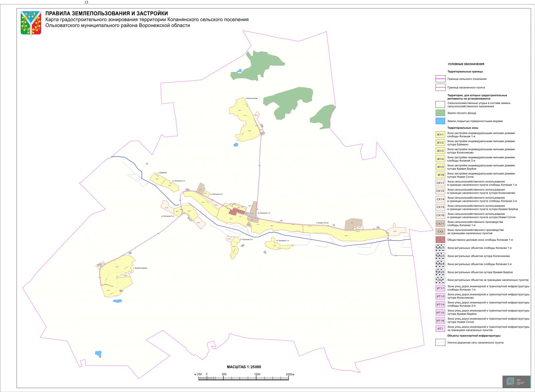The width and height of the screenshot is (535, 392).
Task: Click the ИТ1/4 infrastructure legend swatch
Action: coord(440,304)
